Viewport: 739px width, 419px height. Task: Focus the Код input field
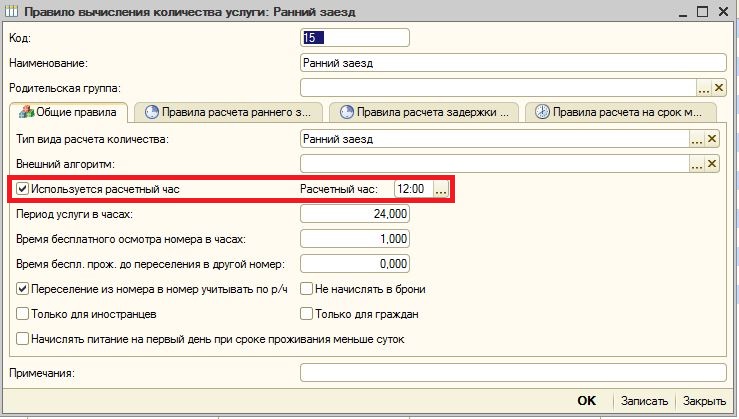point(355,38)
